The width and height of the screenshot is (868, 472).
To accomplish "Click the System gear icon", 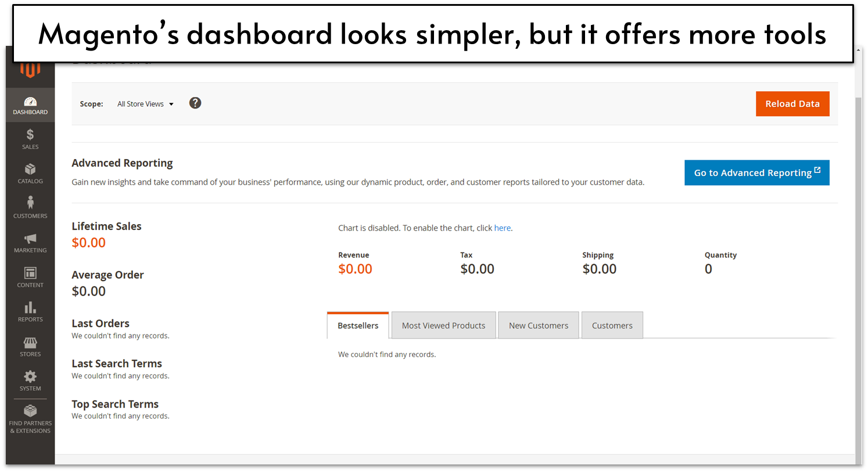I will [30, 380].
